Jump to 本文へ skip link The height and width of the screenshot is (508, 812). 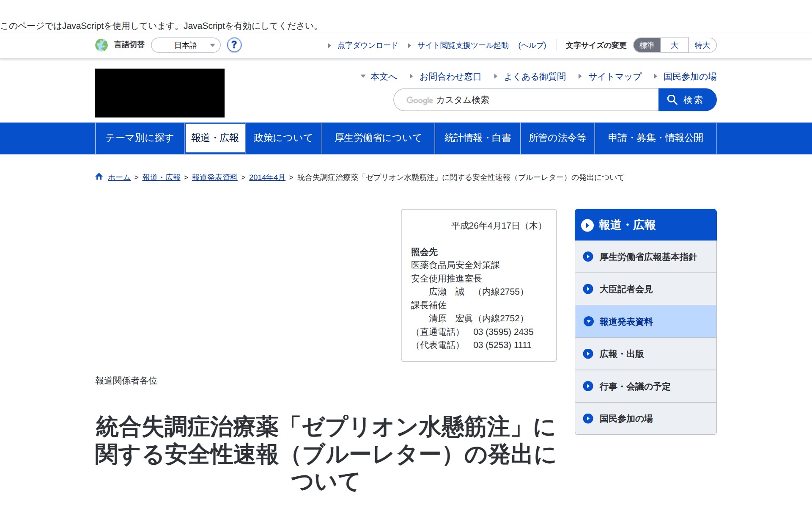click(x=383, y=77)
